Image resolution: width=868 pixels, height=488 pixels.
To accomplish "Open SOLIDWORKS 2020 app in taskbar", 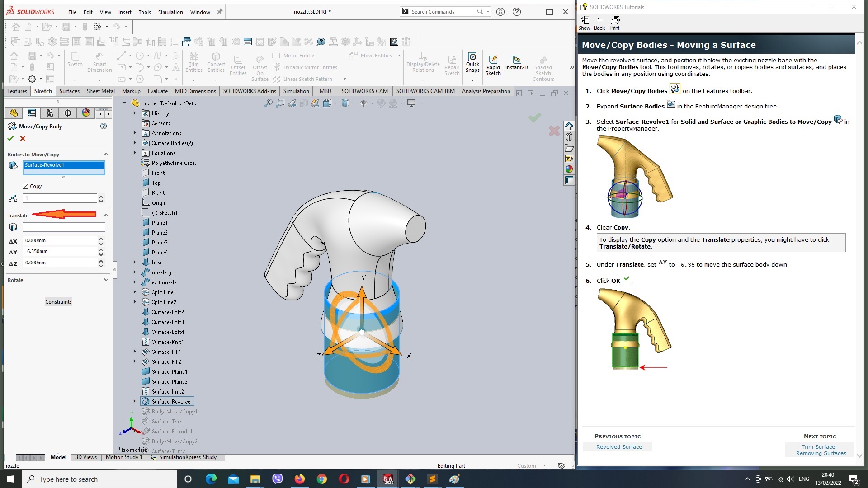I will (x=388, y=479).
